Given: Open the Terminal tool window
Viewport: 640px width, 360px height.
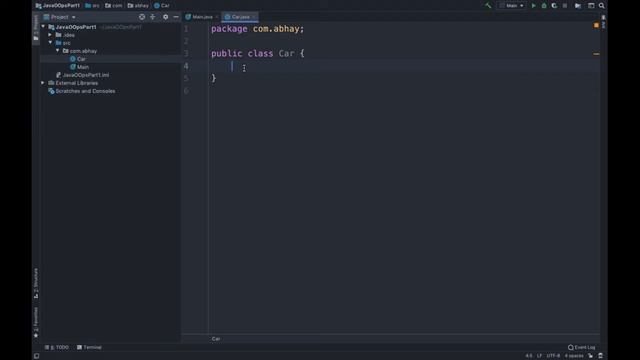Looking at the screenshot, I should click(89, 347).
